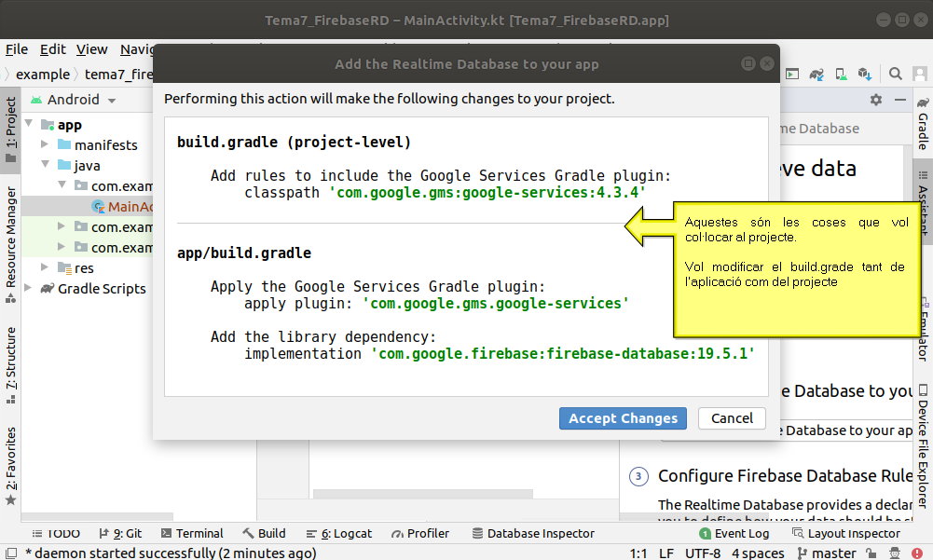Open the Profiler tool window
This screenshot has height=560, width=933.
click(x=420, y=533)
